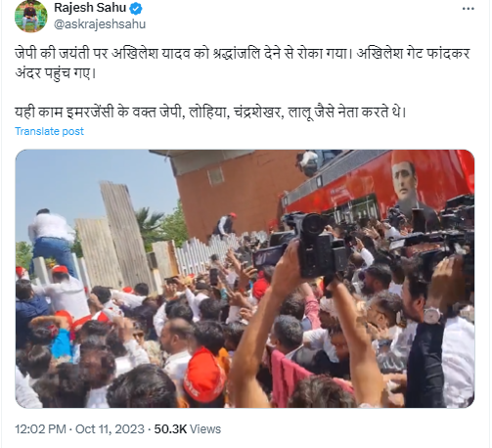This screenshot has height=448, width=492.
Task: View the 50.3K Views analytics
Action: click(x=188, y=429)
